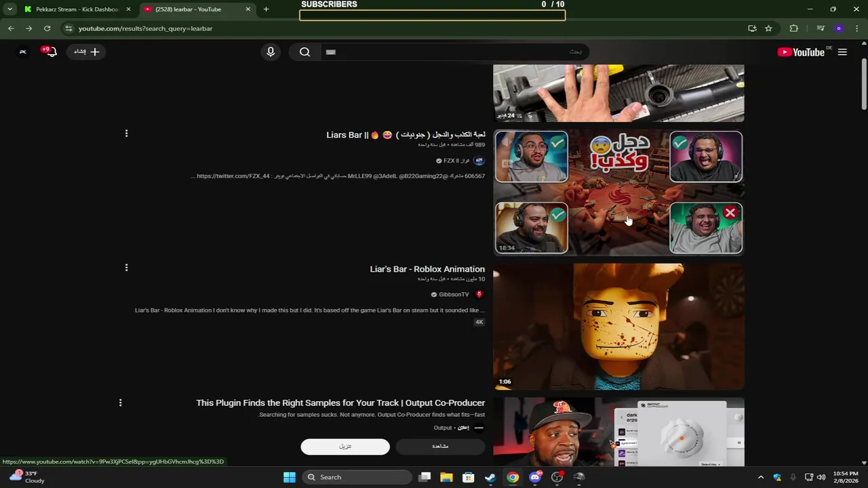Viewport: 868px width, 488px height.
Task: Go back in browser
Action: pos(11,28)
